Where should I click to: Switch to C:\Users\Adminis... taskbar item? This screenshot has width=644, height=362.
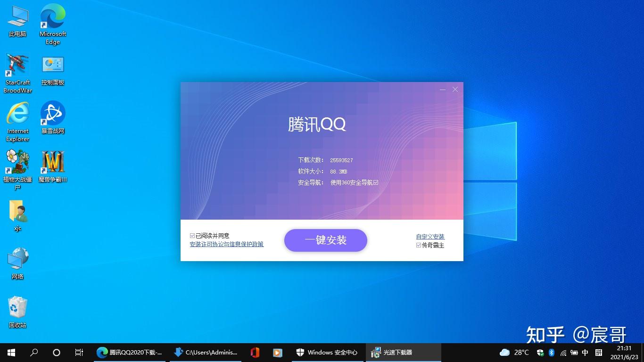tap(205, 353)
